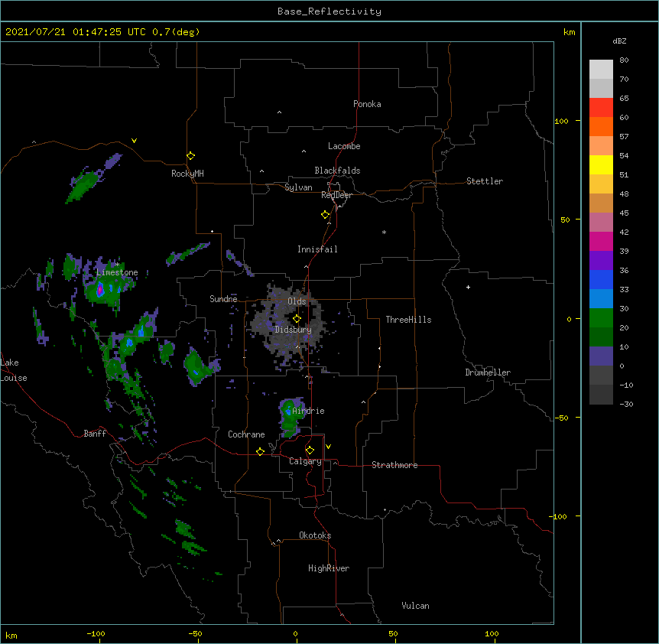Click the Sundre label
The image size is (659, 644).
click(223, 299)
